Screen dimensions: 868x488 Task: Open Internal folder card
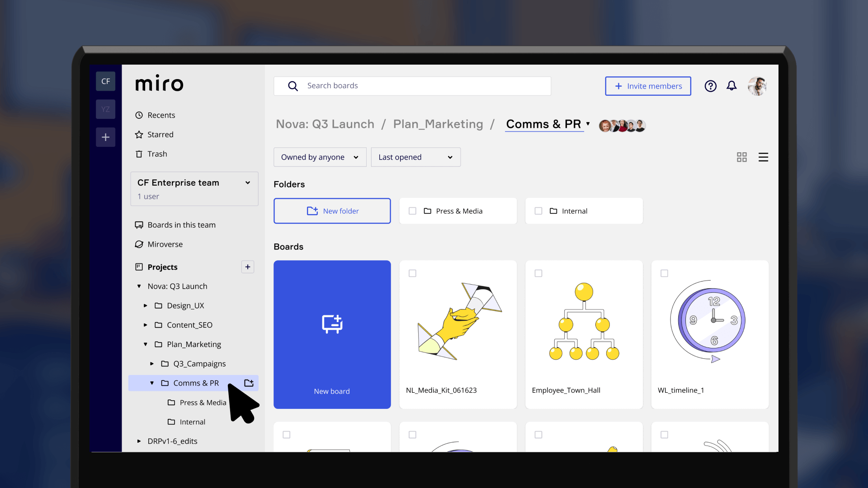(x=584, y=211)
